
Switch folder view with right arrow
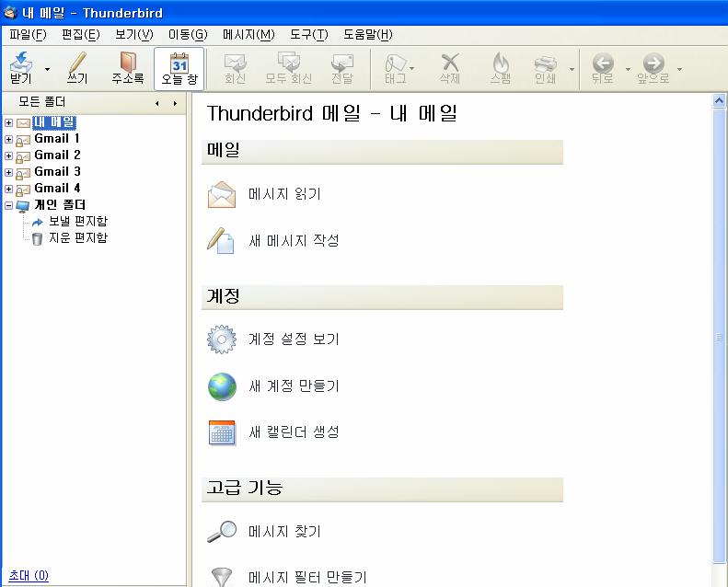175,103
